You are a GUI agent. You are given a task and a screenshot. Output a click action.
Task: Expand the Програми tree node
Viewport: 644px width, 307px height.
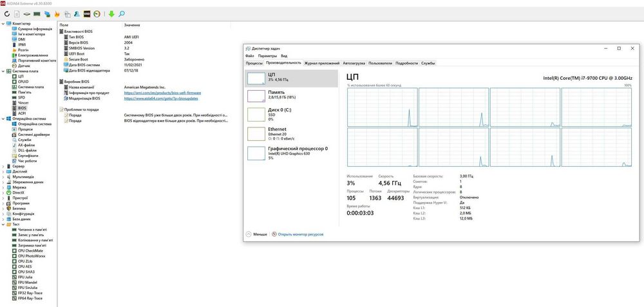coord(3,203)
